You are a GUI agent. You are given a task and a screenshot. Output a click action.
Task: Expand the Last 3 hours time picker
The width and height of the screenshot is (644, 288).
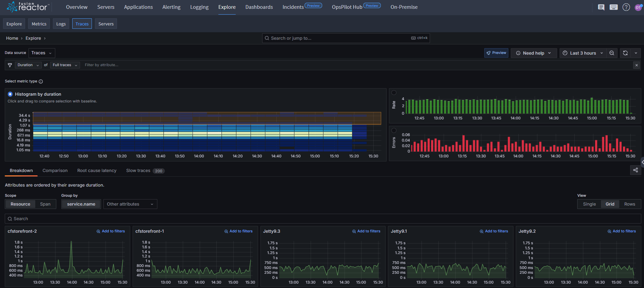(583, 53)
